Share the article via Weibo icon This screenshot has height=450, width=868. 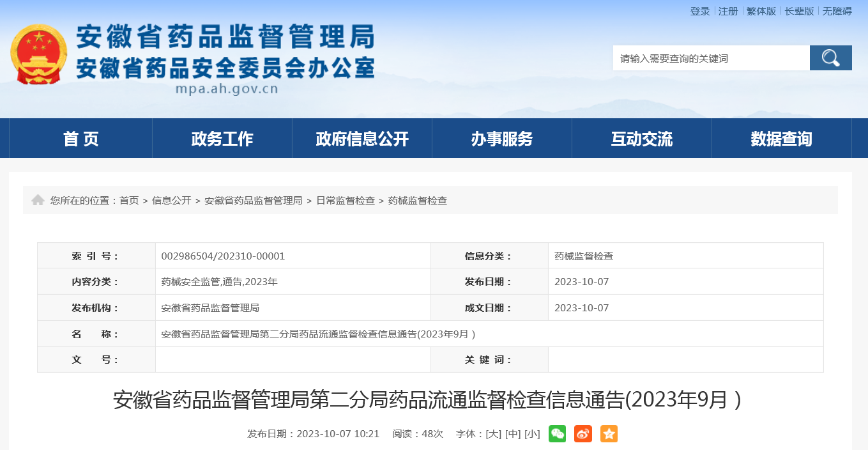coord(583,434)
